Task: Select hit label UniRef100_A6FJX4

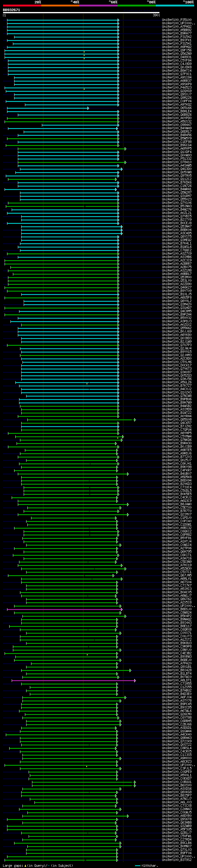Action: pyautogui.click(x=177, y=697)
